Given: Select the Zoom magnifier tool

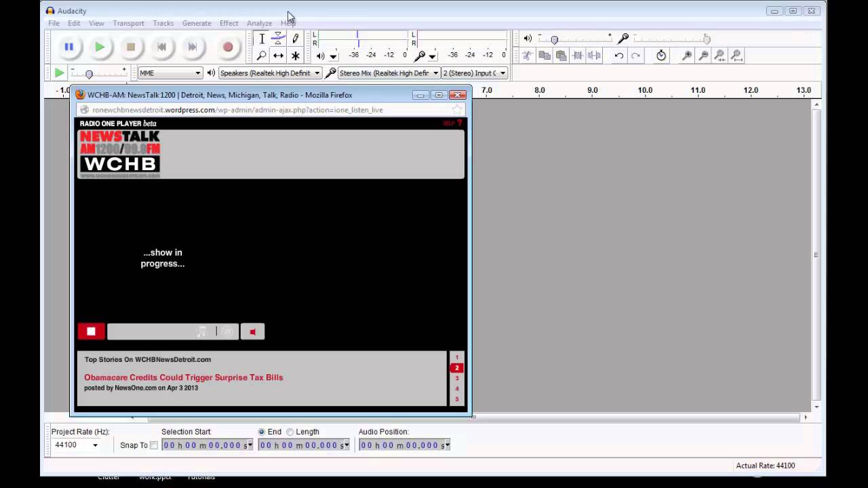Looking at the screenshot, I should coord(262,56).
